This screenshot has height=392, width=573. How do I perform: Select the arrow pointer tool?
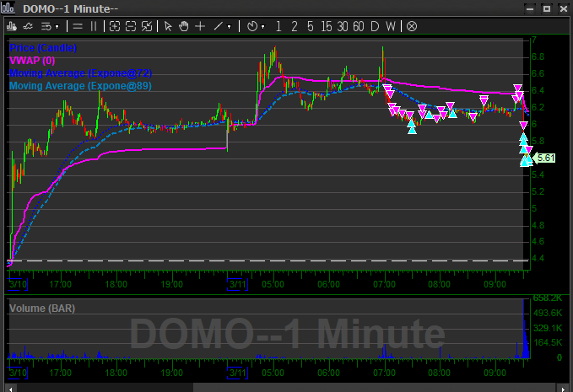coord(168,26)
